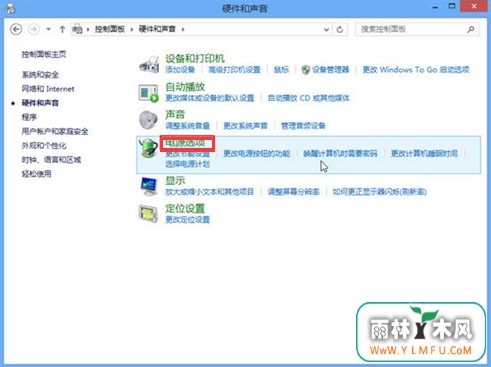This screenshot has height=367, width=491.
Task: Expand the chevron after 控制面板 breadcrumb
Action: pyautogui.click(x=132, y=29)
